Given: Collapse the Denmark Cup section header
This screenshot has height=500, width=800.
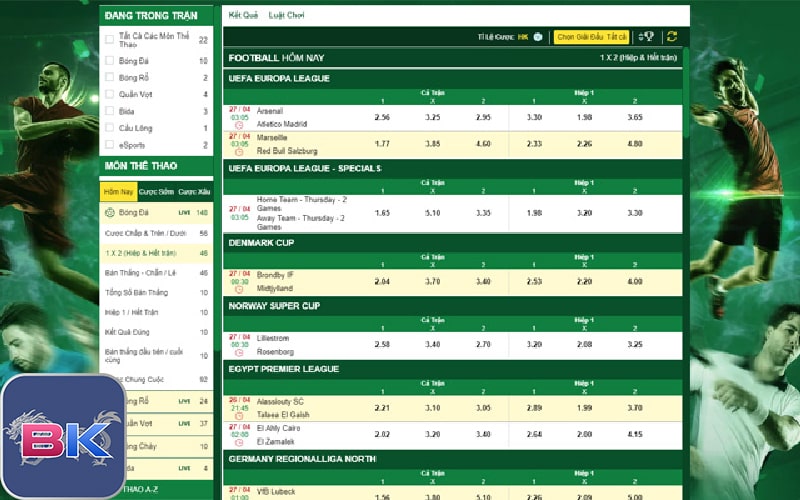Looking at the screenshot, I should (453, 243).
